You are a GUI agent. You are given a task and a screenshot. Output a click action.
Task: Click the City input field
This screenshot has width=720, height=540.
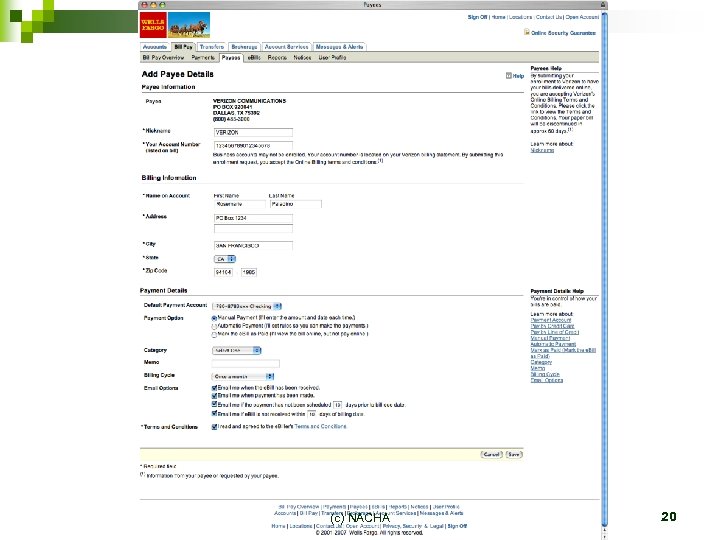click(253, 246)
